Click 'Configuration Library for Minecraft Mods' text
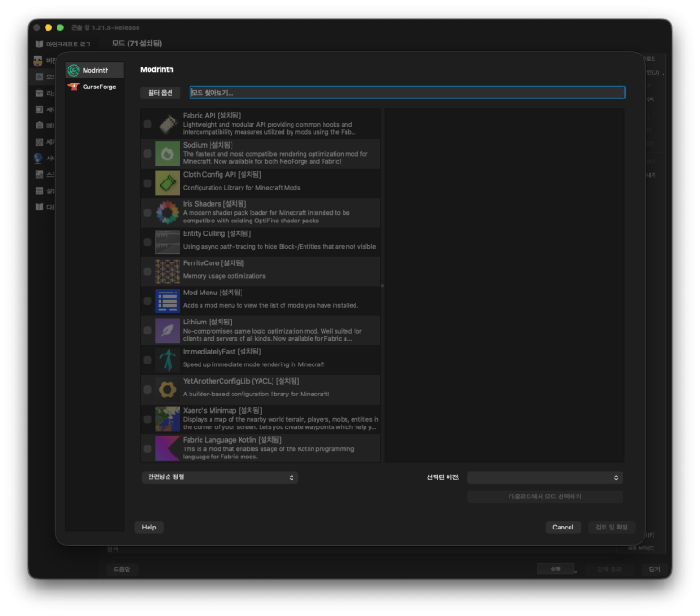Viewport: 700px width, 616px height. click(x=242, y=188)
